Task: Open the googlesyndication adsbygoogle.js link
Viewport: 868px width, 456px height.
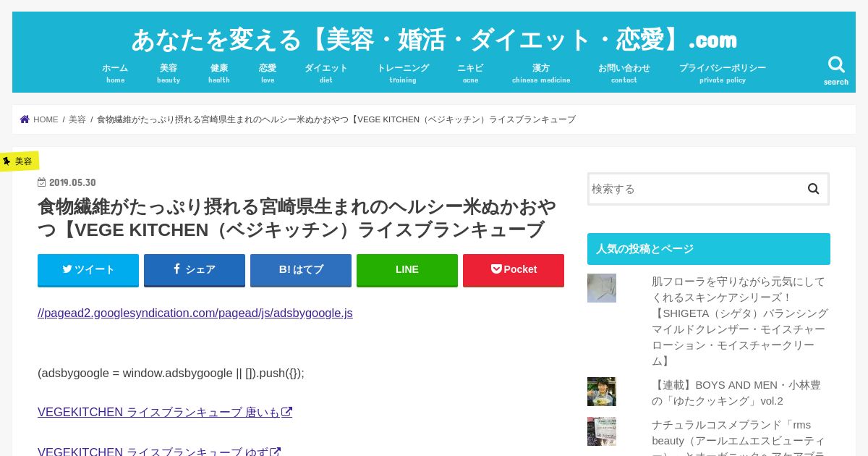Action: pos(195,313)
